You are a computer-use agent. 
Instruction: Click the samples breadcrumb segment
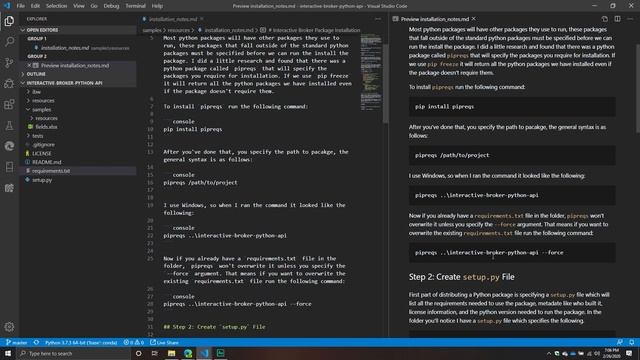coord(152,30)
